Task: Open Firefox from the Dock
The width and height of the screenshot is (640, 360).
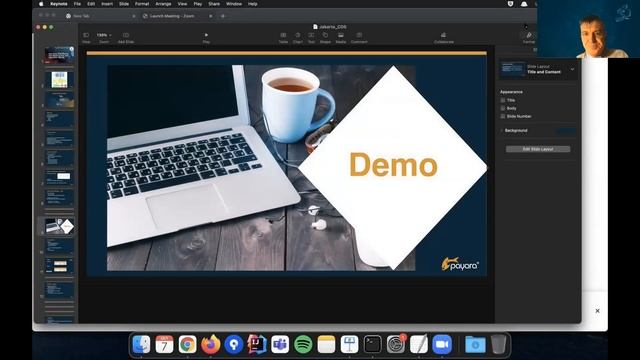Action: pyautogui.click(x=211, y=344)
